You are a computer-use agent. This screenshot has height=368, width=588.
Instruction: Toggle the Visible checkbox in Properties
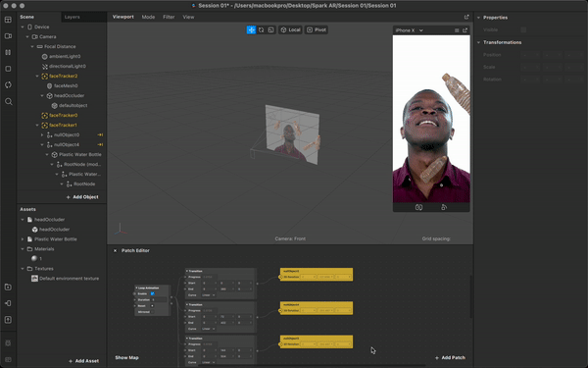523,29
